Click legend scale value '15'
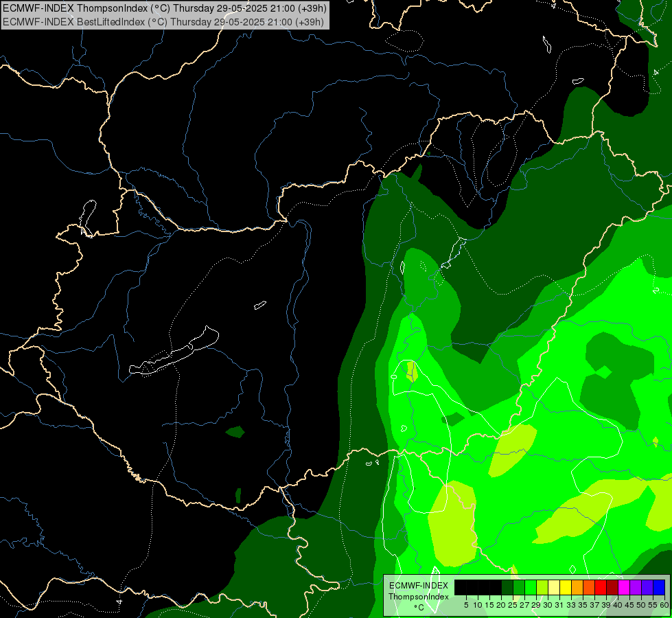Viewport: 672px width, 618px height. [489, 605]
